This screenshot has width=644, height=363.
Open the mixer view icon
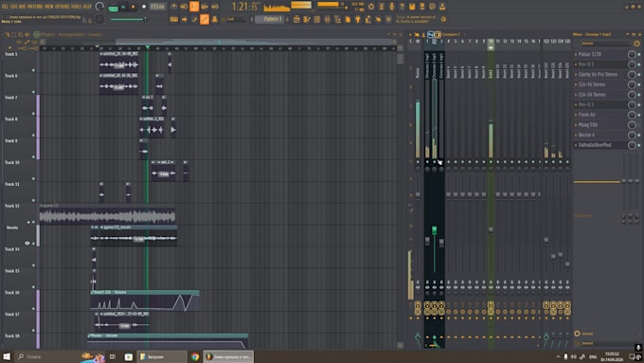pos(328,19)
